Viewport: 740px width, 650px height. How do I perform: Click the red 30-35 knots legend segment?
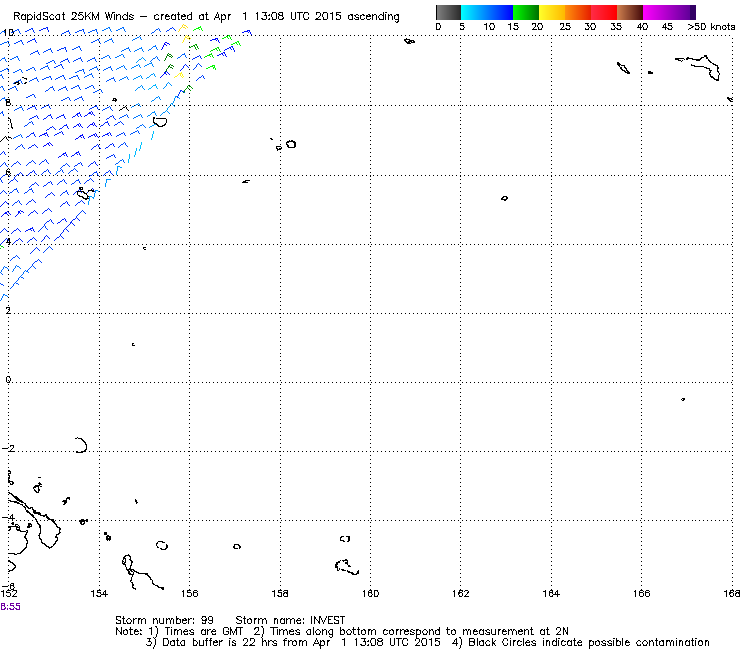pyautogui.click(x=604, y=12)
